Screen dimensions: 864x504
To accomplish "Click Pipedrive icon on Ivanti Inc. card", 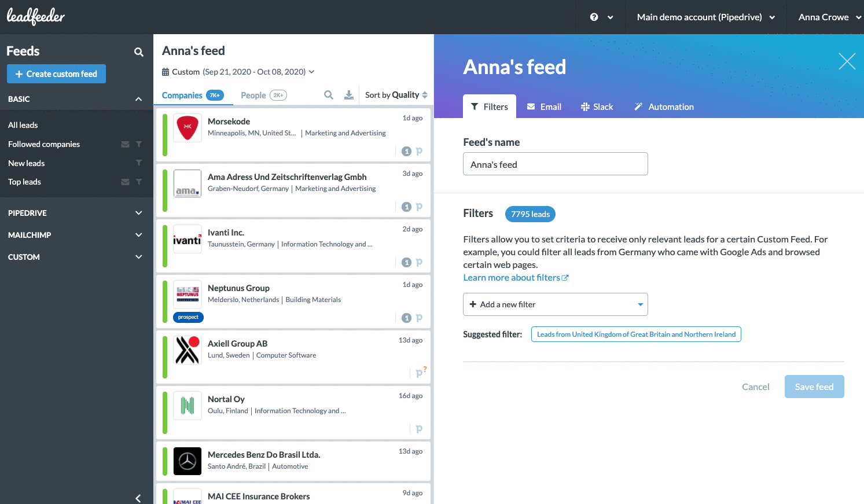I will pos(419,262).
